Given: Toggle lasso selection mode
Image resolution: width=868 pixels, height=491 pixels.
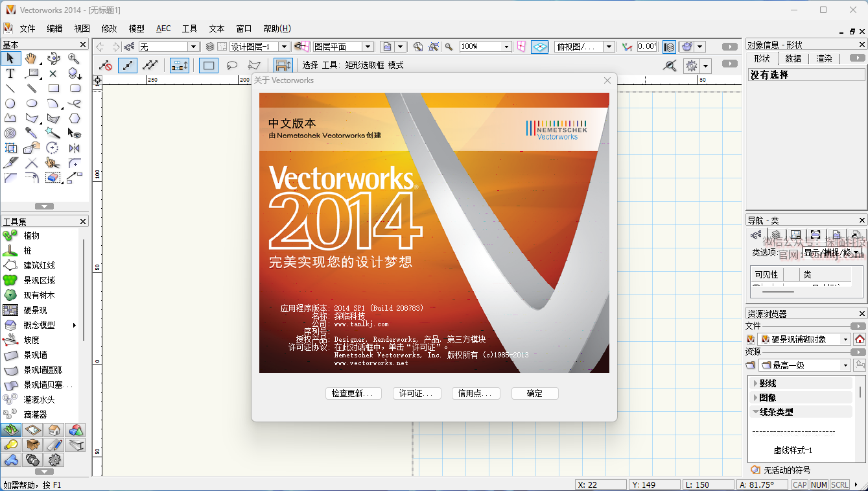Looking at the screenshot, I should click(231, 66).
